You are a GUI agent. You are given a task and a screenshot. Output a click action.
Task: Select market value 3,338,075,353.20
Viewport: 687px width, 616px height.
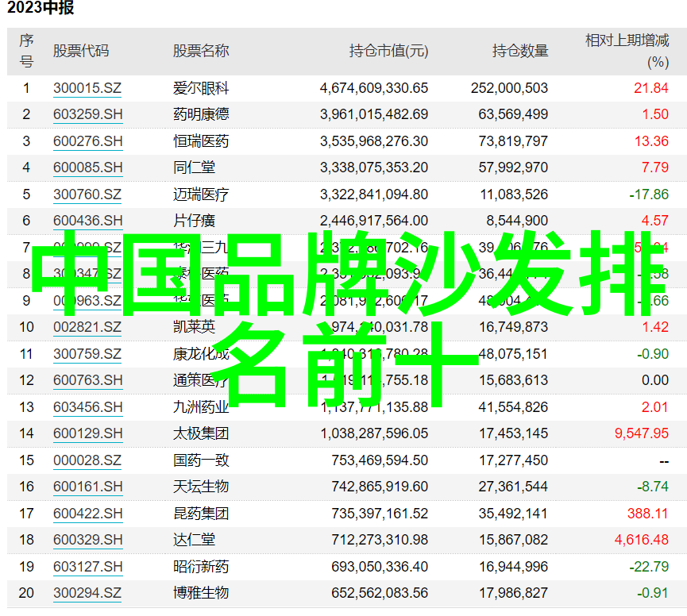tap(374, 167)
